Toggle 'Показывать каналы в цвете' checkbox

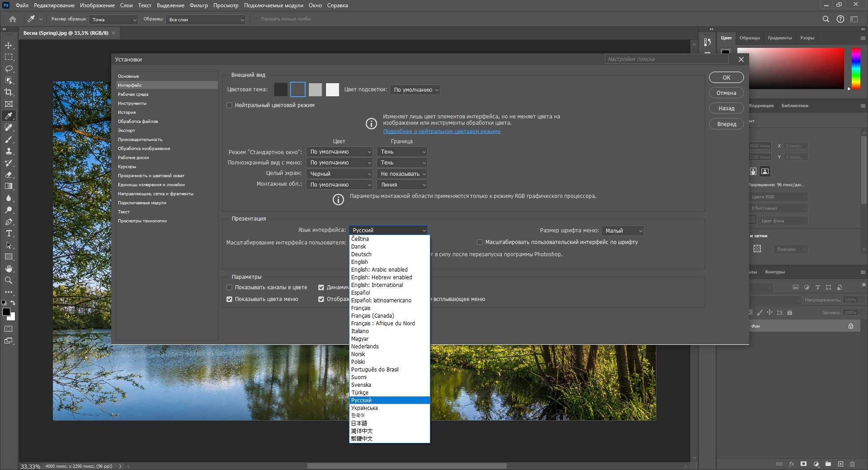pyautogui.click(x=229, y=287)
